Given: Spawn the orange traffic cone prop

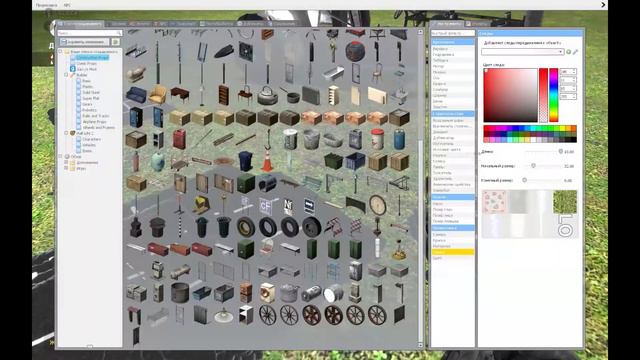Looking at the screenshot, I should click(x=268, y=162).
